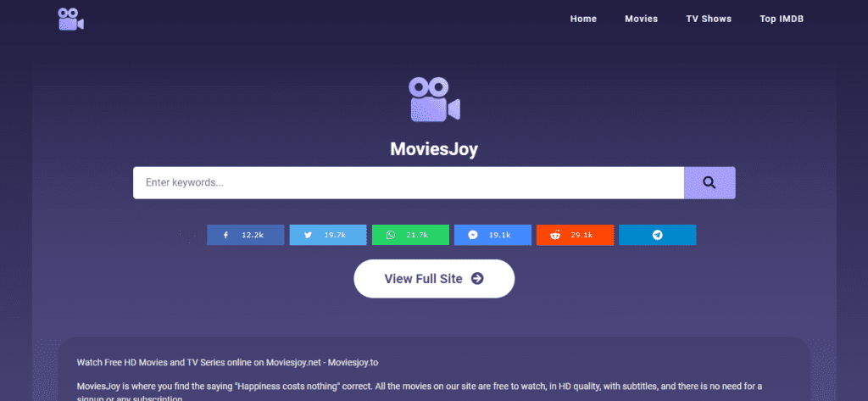This screenshot has width=868, height=401.
Task: Share via WhatsApp button showing 21.7k
Action: (x=410, y=235)
